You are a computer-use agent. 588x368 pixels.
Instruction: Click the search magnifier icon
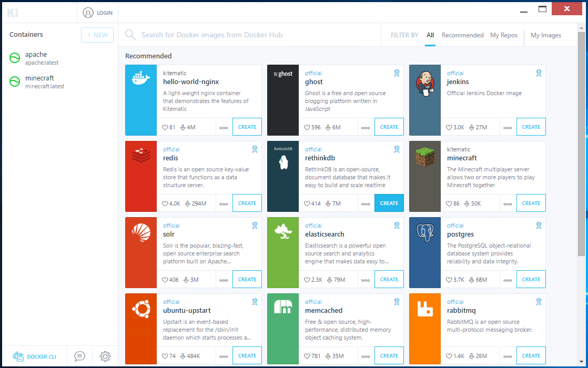[x=130, y=35]
